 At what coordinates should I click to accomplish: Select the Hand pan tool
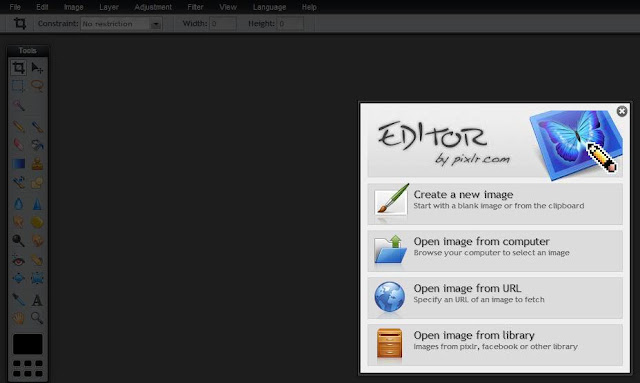(18, 318)
